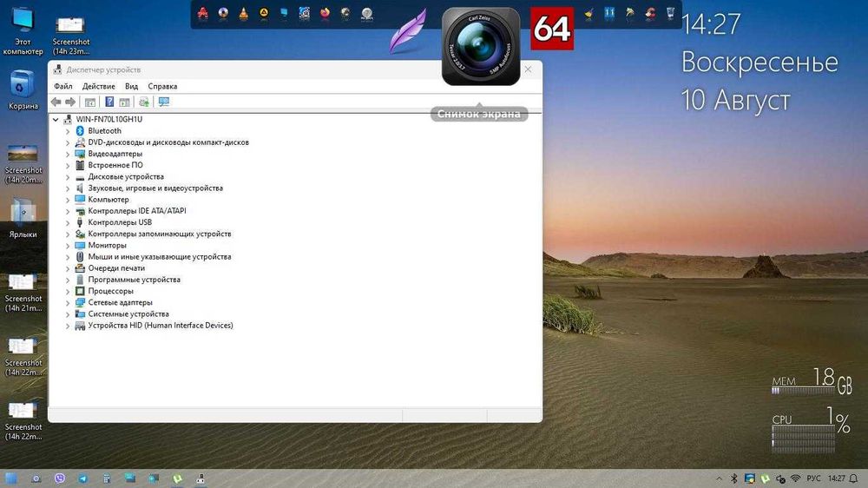Click the muted volume tray icon
Viewport: 868px width, 488px height.
[780, 478]
